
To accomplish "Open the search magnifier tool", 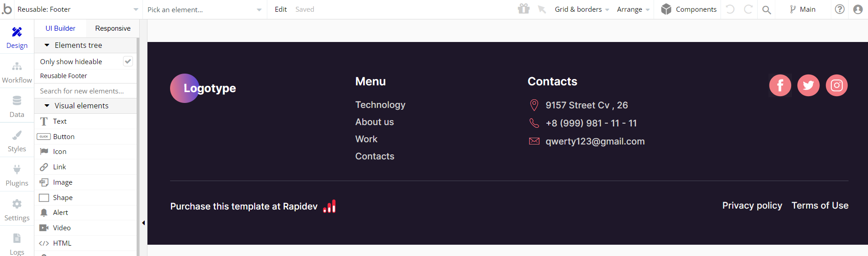I will (766, 9).
